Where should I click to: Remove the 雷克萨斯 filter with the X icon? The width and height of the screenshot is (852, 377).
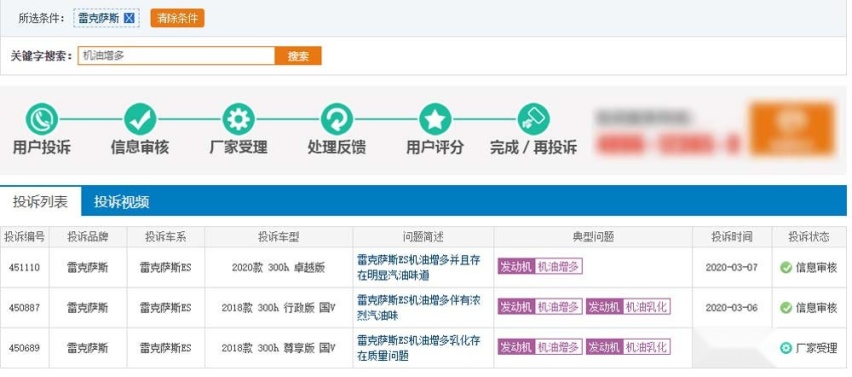point(129,18)
